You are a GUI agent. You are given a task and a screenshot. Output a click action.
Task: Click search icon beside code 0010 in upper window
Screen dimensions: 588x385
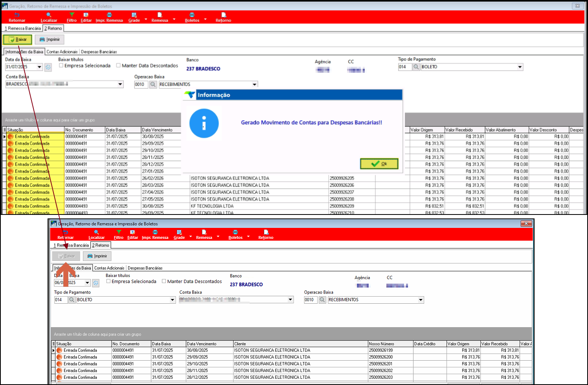(153, 84)
